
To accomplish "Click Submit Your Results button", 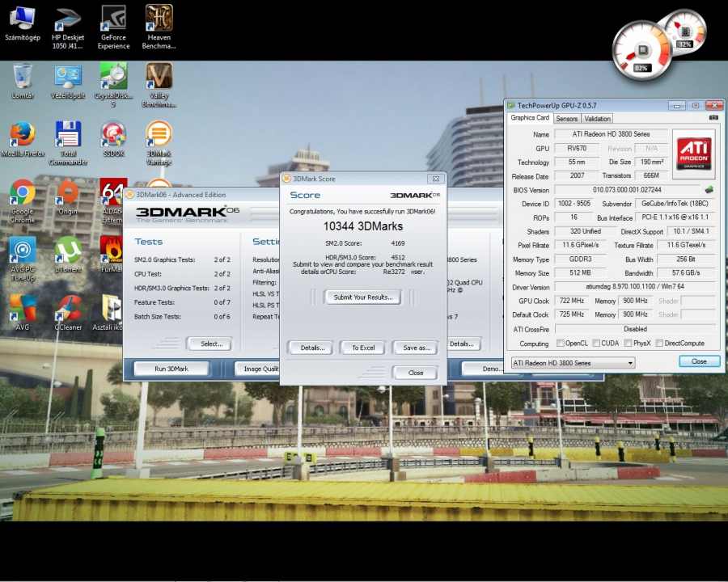I will click(x=363, y=297).
